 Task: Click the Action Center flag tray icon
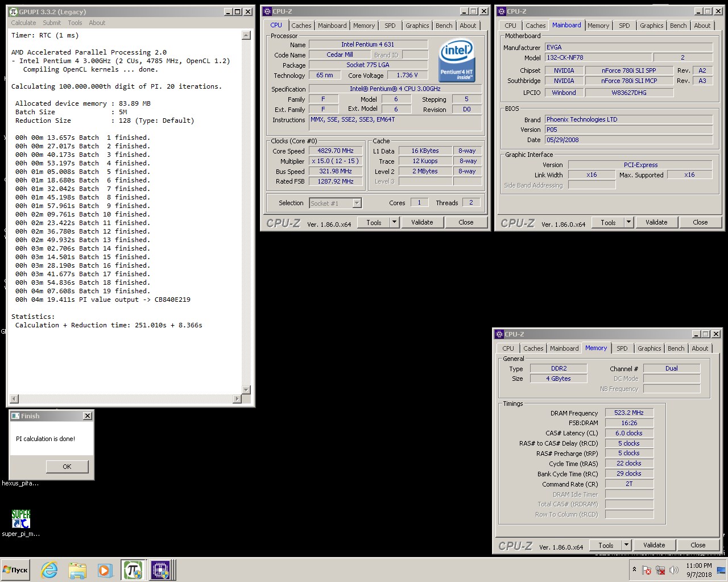click(x=647, y=570)
